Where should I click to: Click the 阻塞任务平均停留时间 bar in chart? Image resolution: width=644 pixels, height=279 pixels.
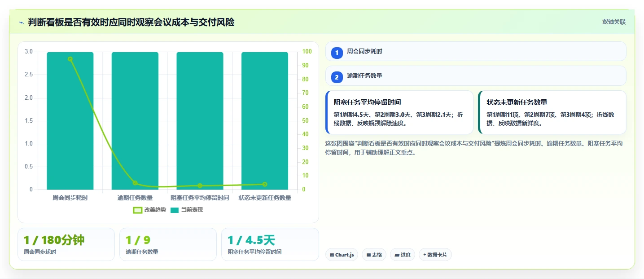click(200, 121)
